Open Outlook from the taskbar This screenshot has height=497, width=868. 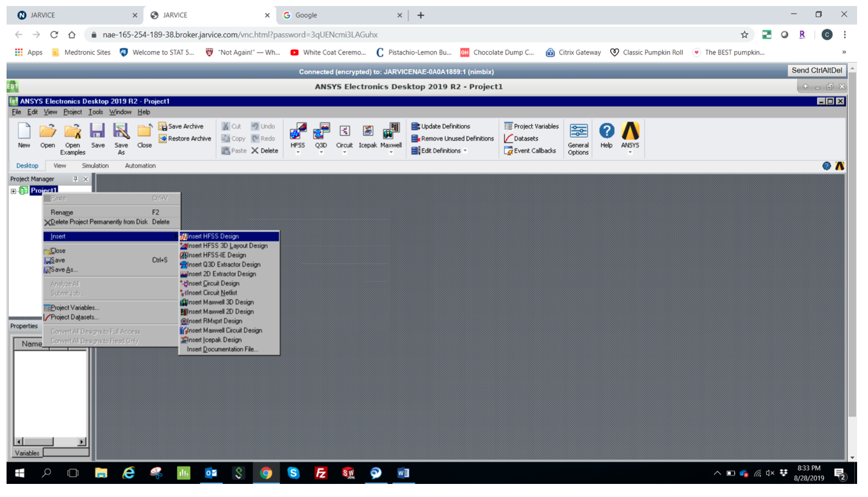[211, 473]
